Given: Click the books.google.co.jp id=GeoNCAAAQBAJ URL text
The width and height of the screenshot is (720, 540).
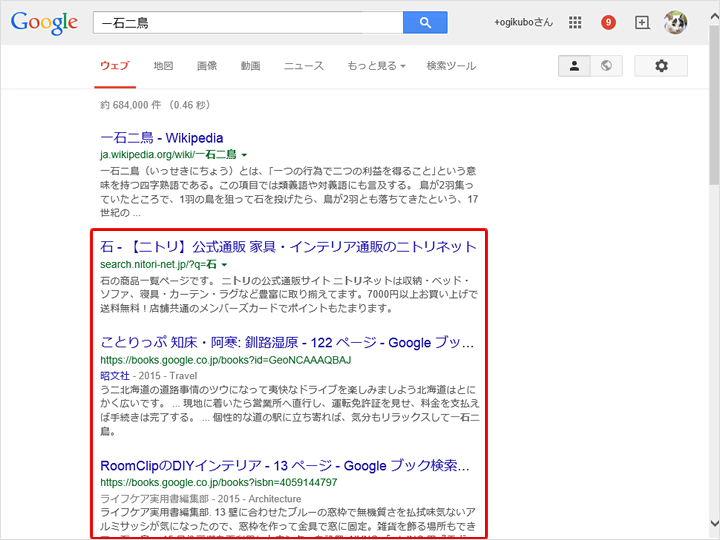Looking at the screenshot, I should point(225,360).
